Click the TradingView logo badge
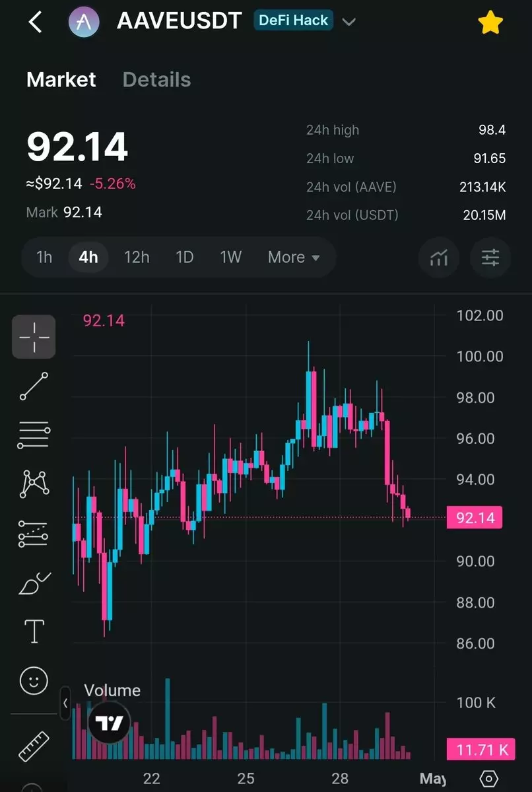The width and height of the screenshot is (532, 792). pyautogui.click(x=109, y=723)
